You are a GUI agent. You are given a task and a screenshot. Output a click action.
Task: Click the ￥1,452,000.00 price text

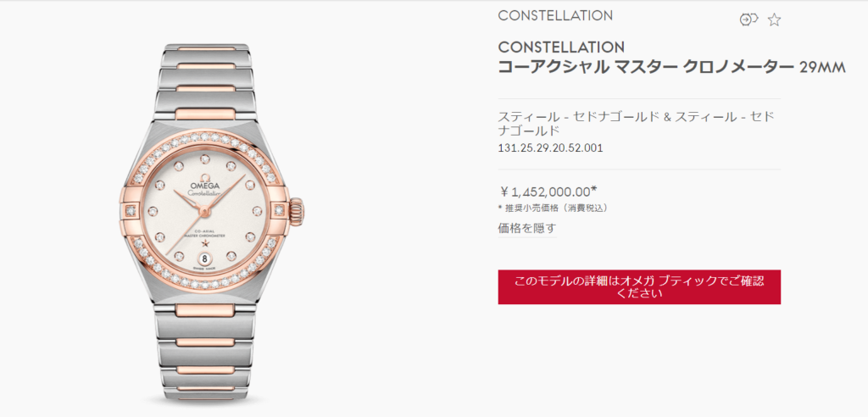pyautogui.click(x=548, y=192)
